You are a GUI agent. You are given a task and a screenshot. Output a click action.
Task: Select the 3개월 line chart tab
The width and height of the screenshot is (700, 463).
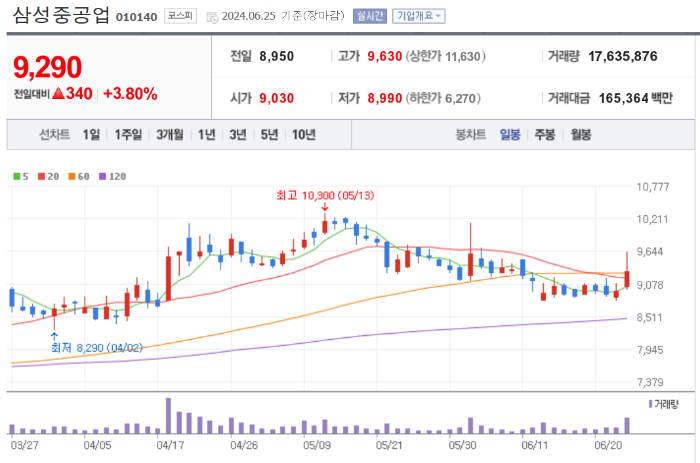[170, 134]
